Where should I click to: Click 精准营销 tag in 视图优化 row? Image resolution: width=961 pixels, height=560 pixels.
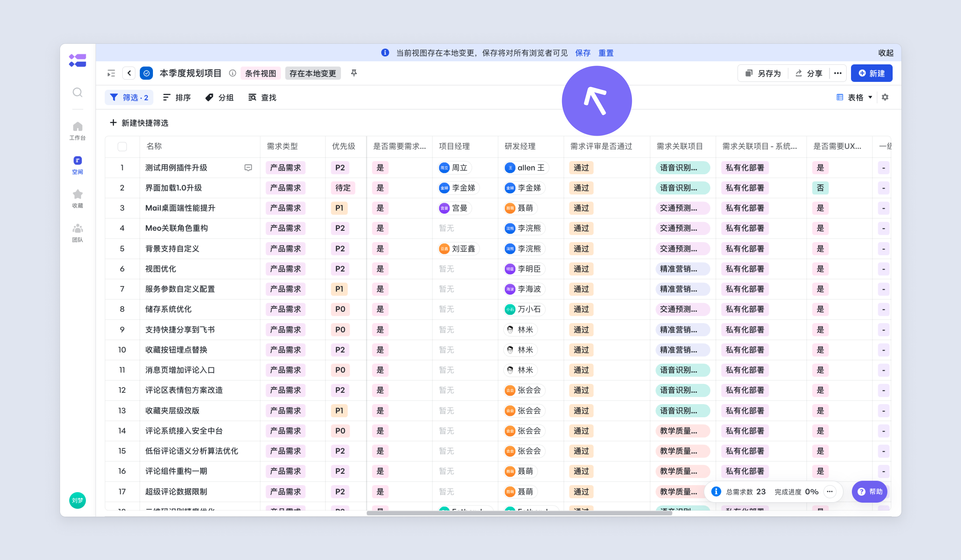pyautogui.click(x=683, y=269)
